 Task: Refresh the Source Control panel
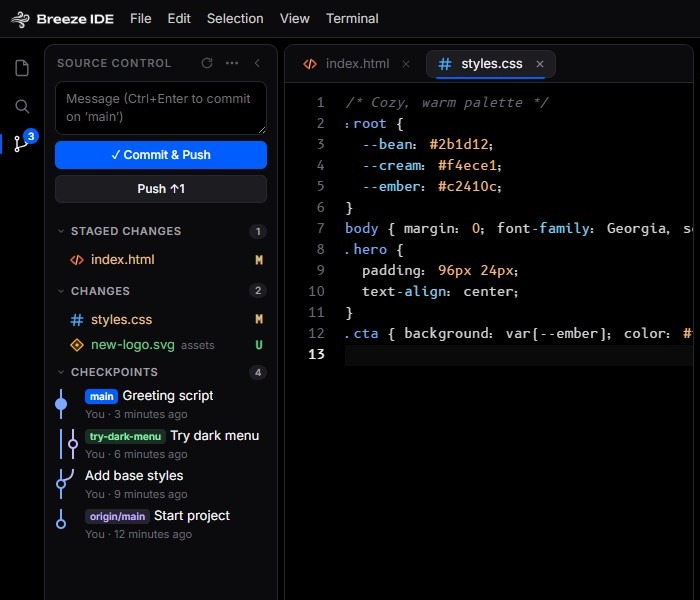(x=207, y=63)
